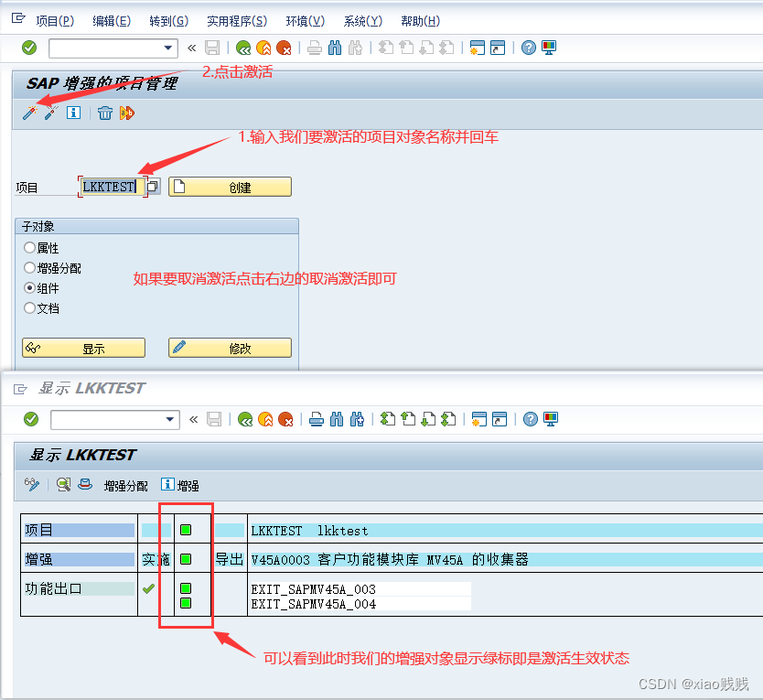Screen dimensions: 763x700
Task: Open the 项目 dropdown next to input field
Action: click(151, 186)
